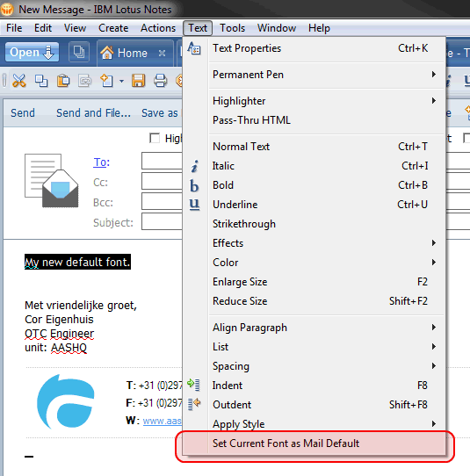Open the www.aas website link
The image size is (470, 476).
[x=163, y=421]
